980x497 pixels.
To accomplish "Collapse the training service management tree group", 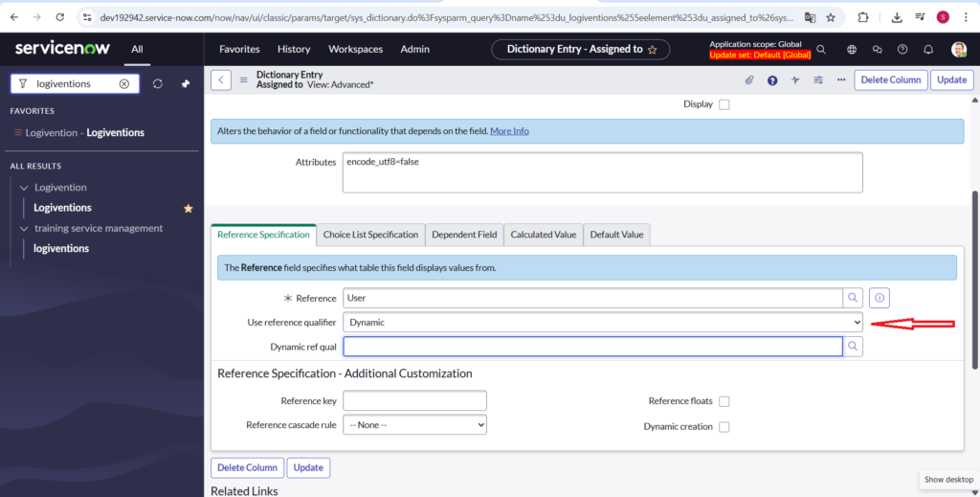I will (24, 229).
